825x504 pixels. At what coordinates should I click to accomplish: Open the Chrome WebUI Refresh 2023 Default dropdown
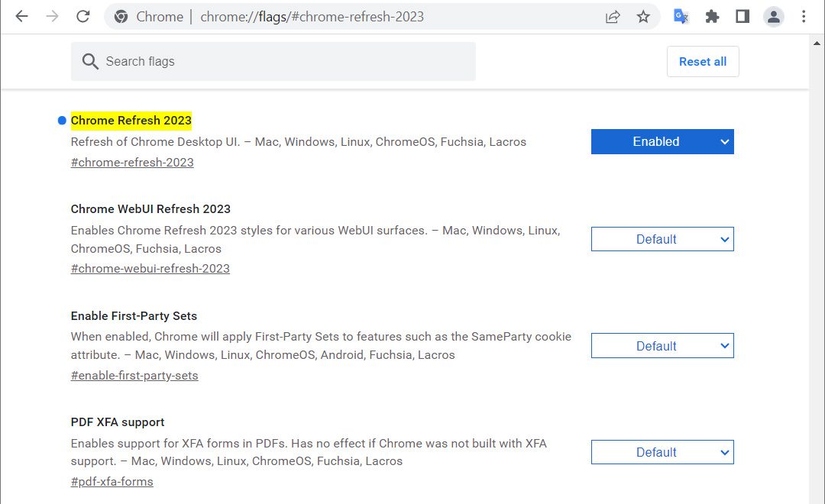662,239
